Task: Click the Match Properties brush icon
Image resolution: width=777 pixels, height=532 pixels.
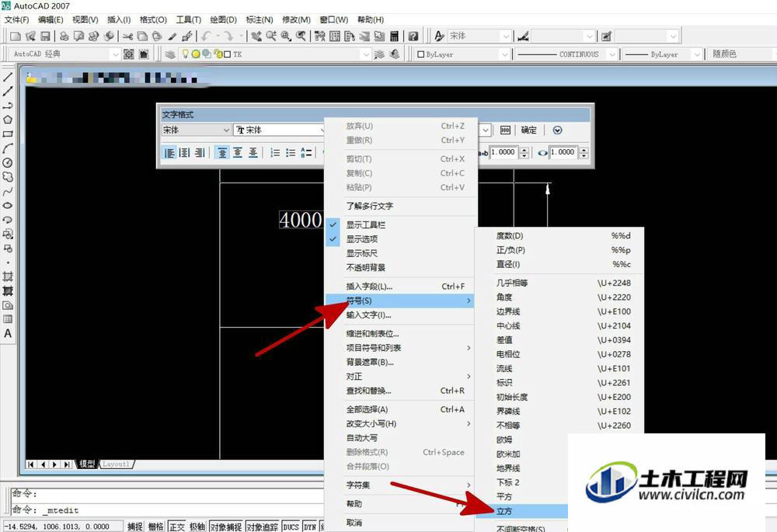Action: click(172, 37)
